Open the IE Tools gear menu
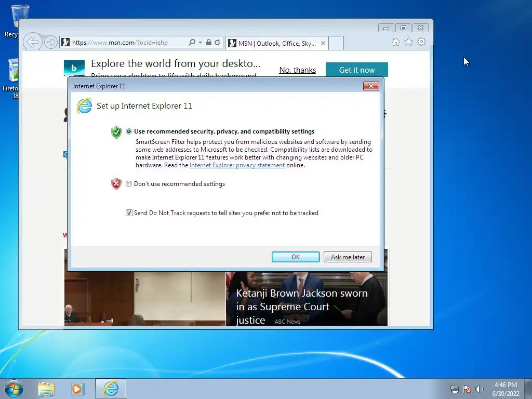The image size is (532, 399). click(x=421, y=42)
